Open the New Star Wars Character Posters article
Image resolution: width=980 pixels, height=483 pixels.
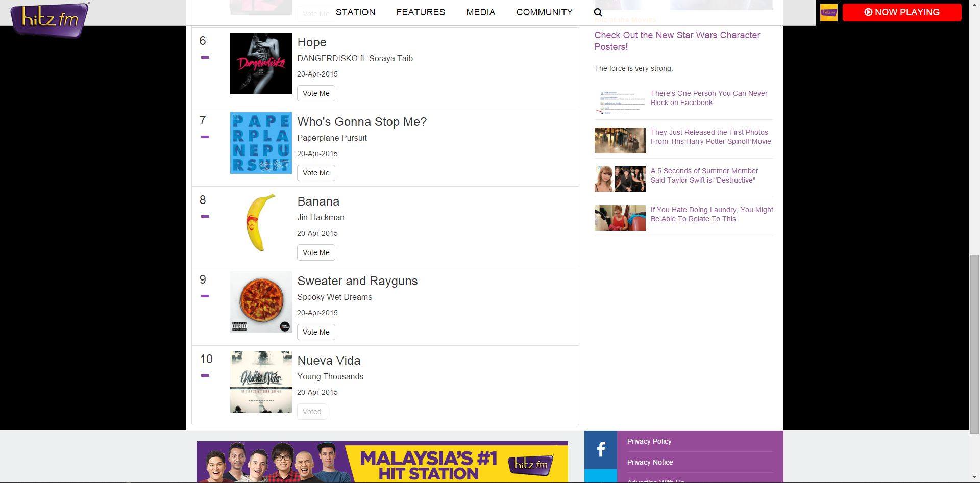pos(677,41)
